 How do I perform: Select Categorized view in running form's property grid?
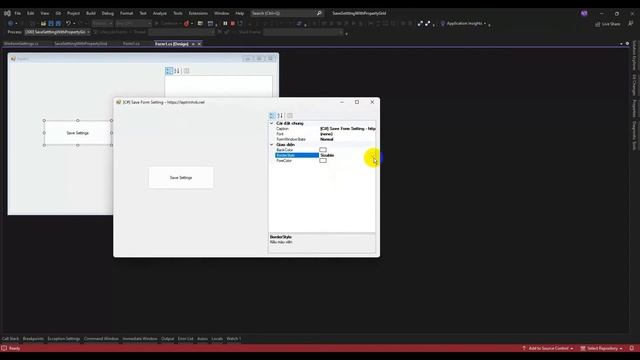tap(272, 116)
